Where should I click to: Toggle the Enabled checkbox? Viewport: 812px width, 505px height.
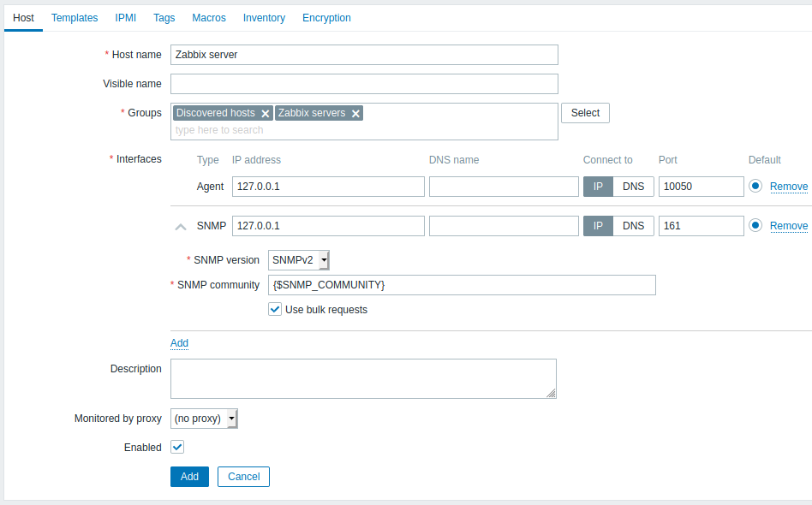[177, 447]
